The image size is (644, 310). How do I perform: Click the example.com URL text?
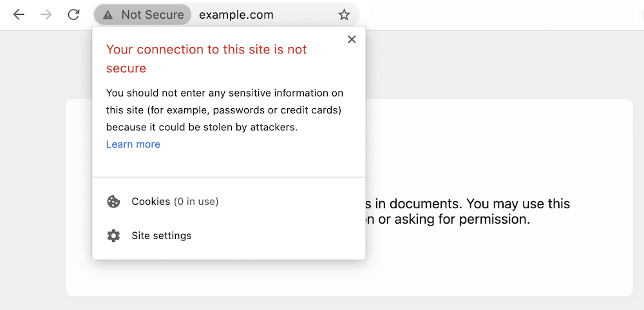[x=236, y=15]
